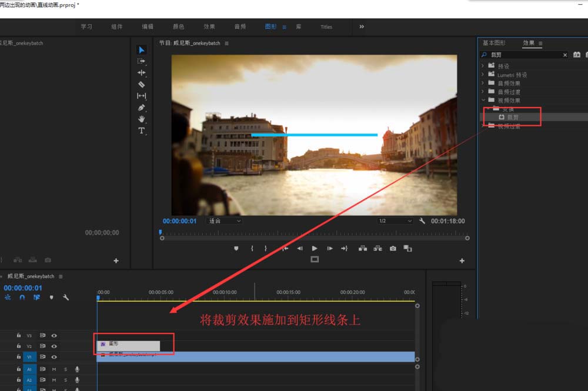Mute audio track A1

(x=54, y=369)
